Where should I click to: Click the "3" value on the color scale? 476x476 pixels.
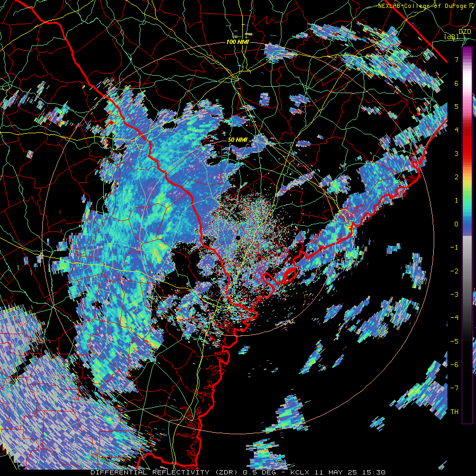[x=456, y=153]
